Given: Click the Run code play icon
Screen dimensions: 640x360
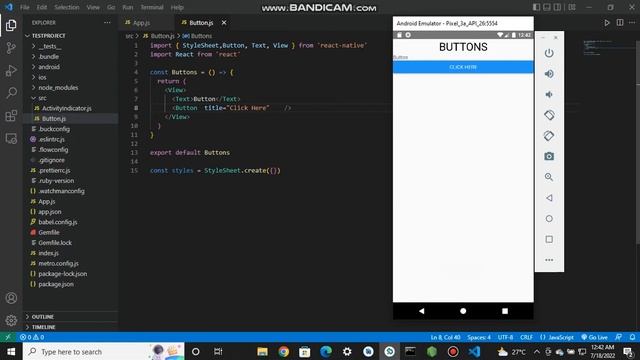Looking at the screenshot, I should point(607,23).
